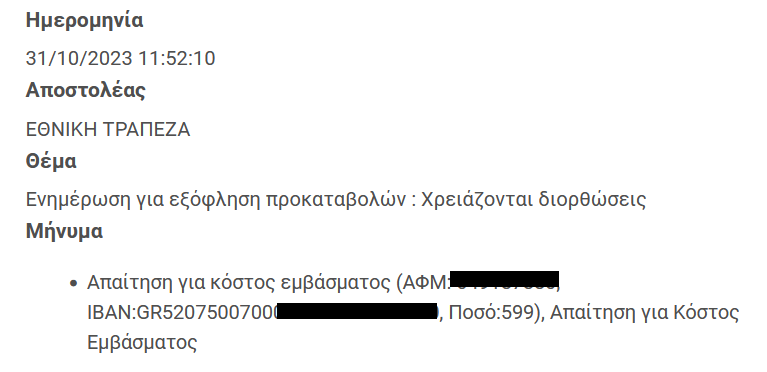This screenshot has height=372, width=767.
Task: Click the Ημερομηνία heading label
Action: (x=84, y=21)
